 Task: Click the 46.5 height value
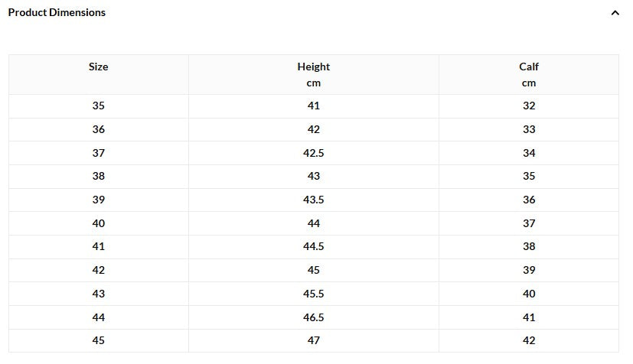click(314, 317)
